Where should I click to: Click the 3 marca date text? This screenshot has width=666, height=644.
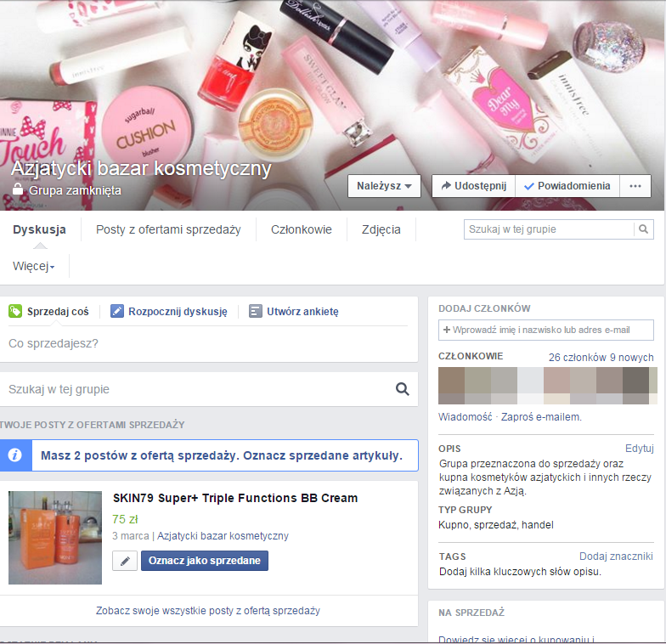[x=131, y=536]
